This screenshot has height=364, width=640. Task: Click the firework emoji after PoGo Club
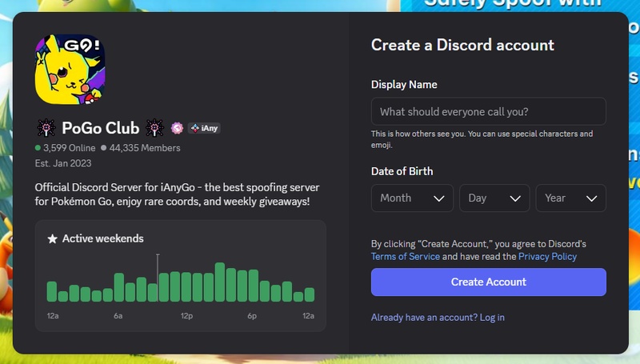[x=154, y=128]
